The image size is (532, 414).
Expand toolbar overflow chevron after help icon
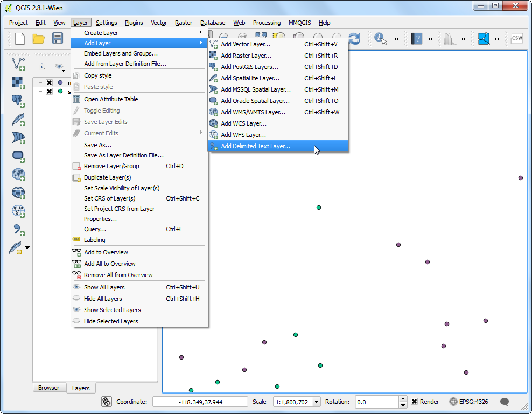pyautogui.click(x=430, y=39)
